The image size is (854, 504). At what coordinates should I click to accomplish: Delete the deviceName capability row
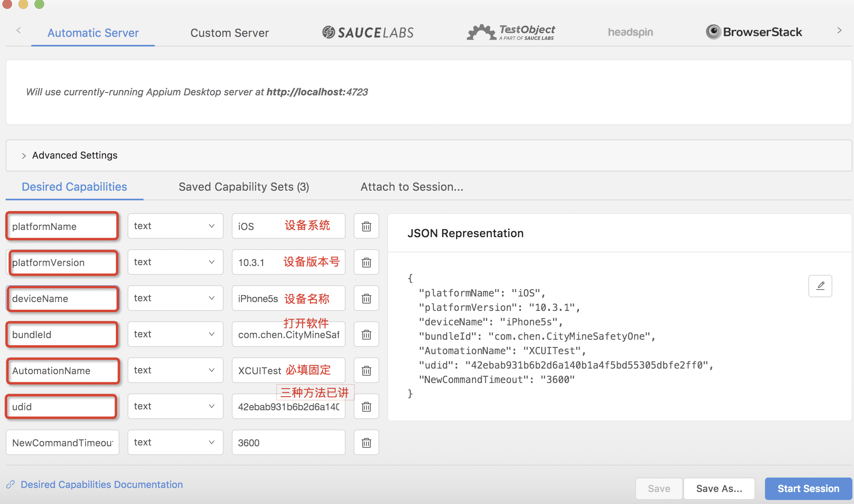366,298
